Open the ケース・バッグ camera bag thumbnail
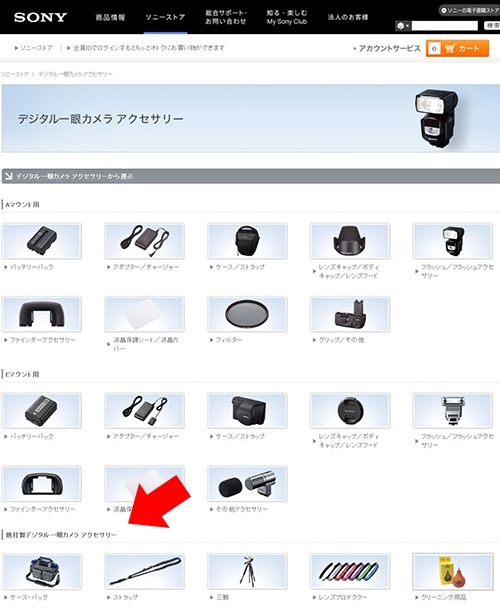Image resolution: width=500 pixels, height=608 pixels. [x=42, y=572]
